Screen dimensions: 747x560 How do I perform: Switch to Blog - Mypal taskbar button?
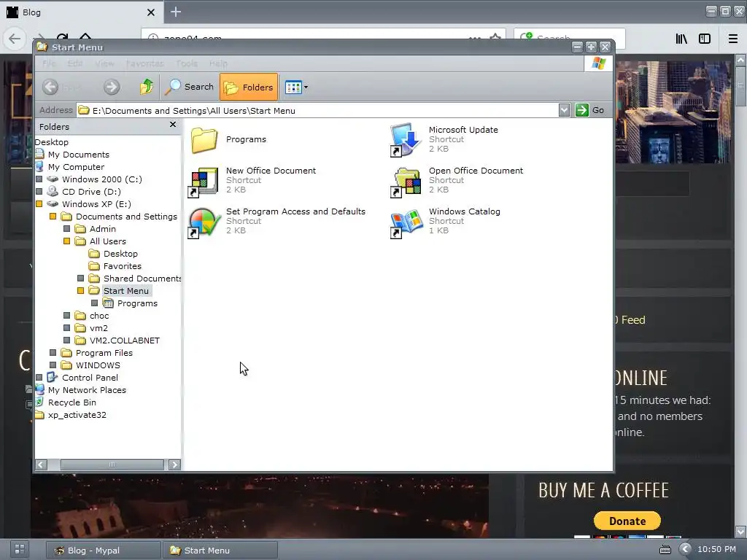tap(104, 551)
